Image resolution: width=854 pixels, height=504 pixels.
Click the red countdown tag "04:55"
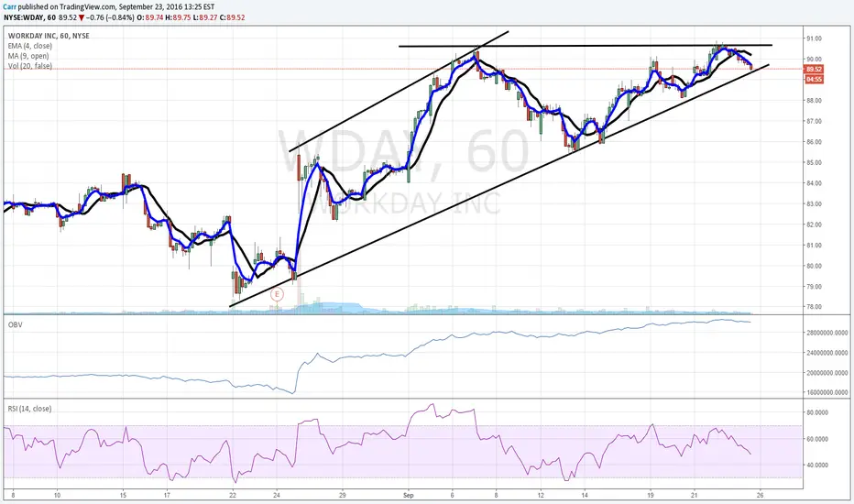coord(814,79)
